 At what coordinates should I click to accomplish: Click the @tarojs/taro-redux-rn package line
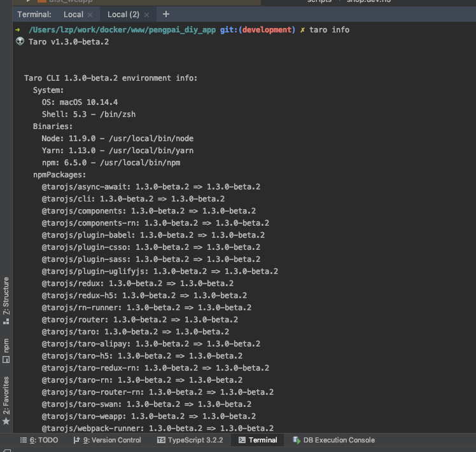(155, 368)
